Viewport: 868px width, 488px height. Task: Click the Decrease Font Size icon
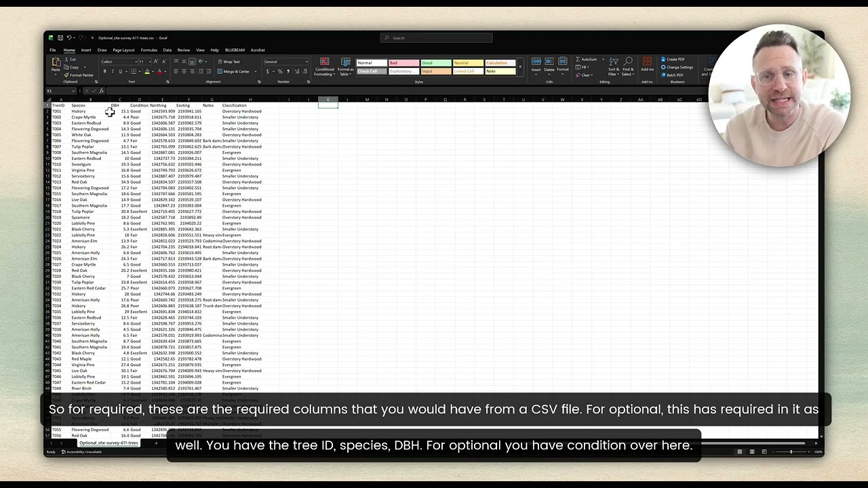pyautogui.click(x=164, y=62)
